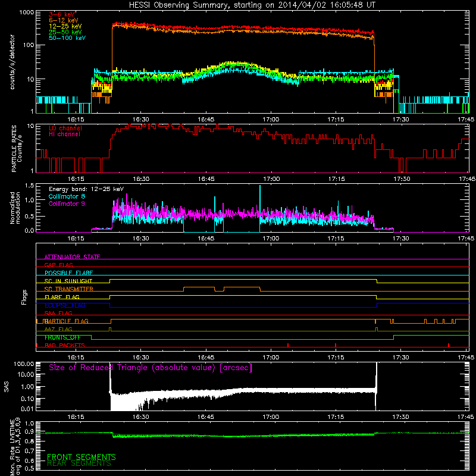This screenshot has height=476, width=476.
Task: Click the REAR SEGMENTS legend label
Action: [x=79, y=464]
